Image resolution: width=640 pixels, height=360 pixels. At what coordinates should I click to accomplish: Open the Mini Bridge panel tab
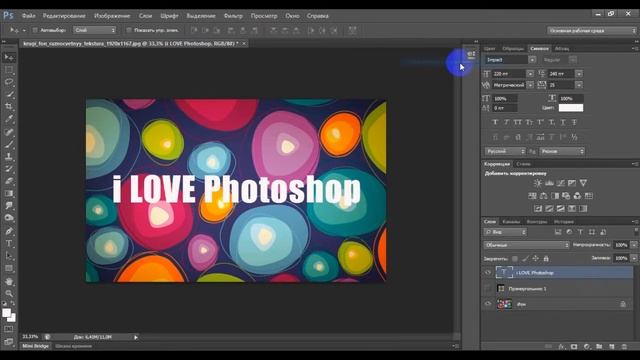[35, 346]
